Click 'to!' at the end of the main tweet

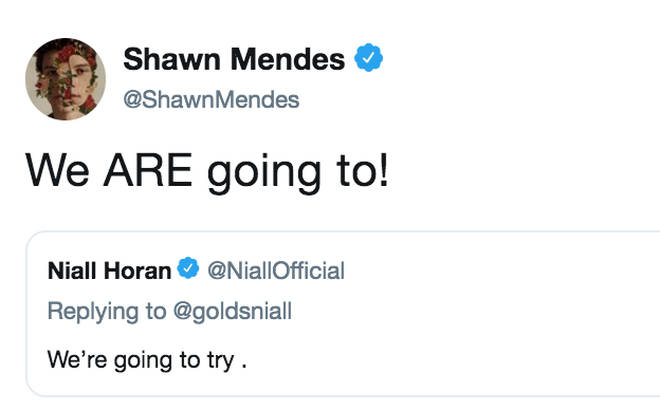click(362, 170)
